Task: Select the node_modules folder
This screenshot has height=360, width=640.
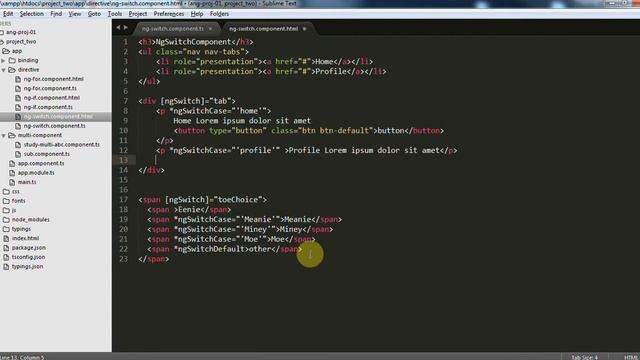Action: pyautogui.click(x=31, y=220)
